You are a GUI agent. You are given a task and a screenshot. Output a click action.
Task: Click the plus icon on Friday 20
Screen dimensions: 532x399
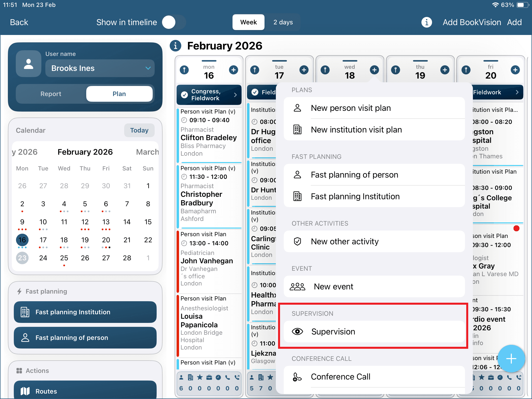pos(515,70)
